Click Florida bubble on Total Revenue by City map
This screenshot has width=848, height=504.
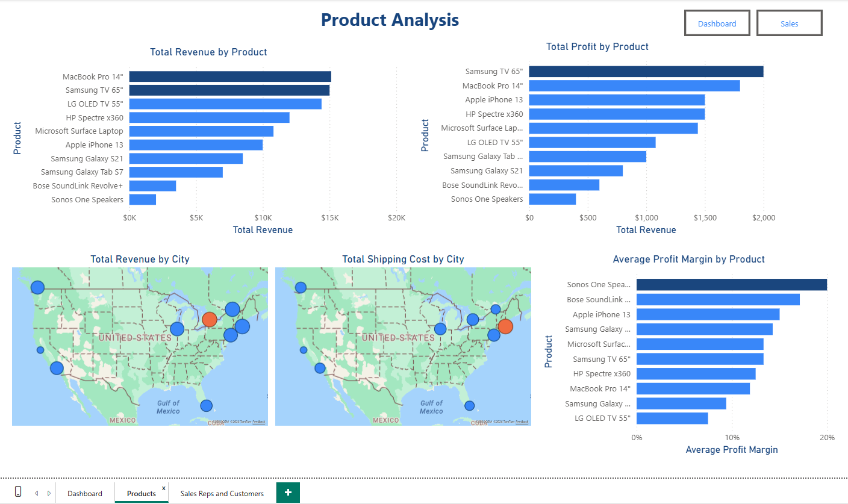206,405
